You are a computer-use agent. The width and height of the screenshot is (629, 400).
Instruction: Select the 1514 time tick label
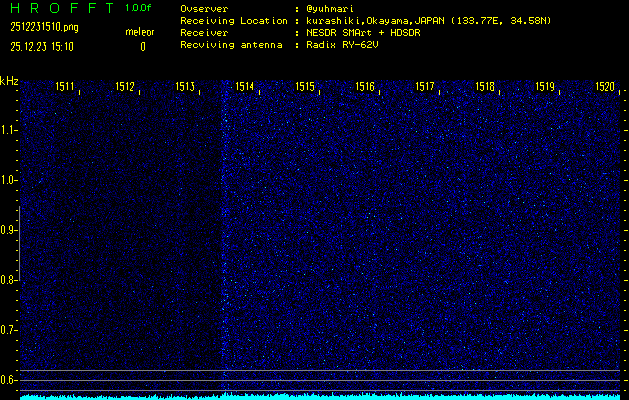coord(245,87)
